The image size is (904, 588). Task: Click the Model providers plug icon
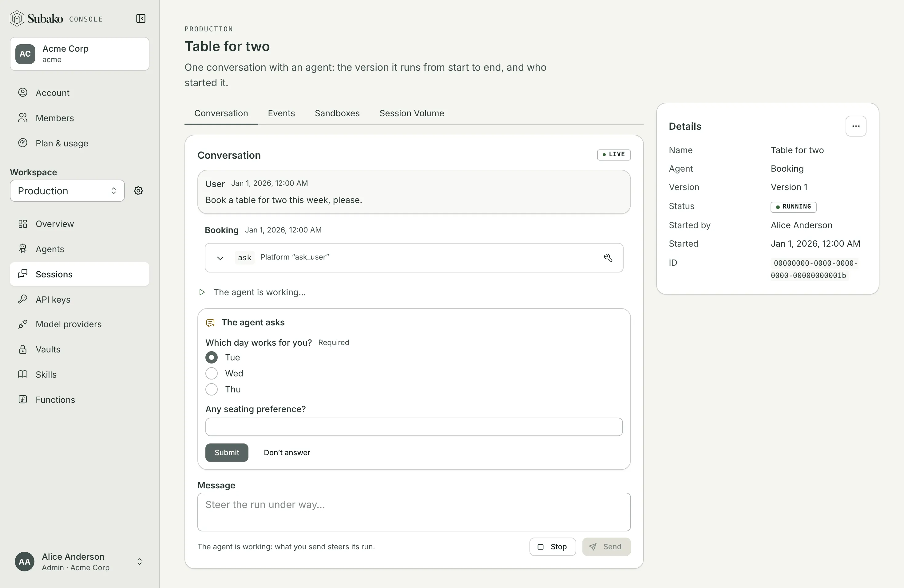click(x=23, y=324)
